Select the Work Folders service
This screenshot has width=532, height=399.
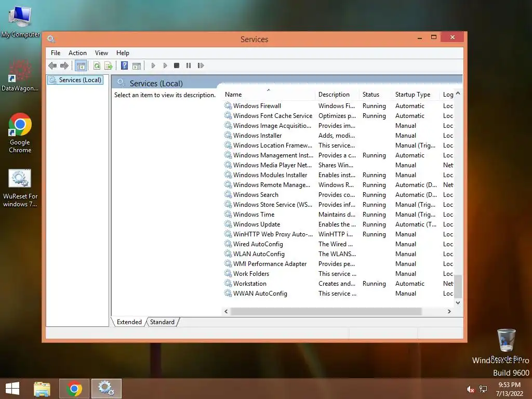point(338,273)
